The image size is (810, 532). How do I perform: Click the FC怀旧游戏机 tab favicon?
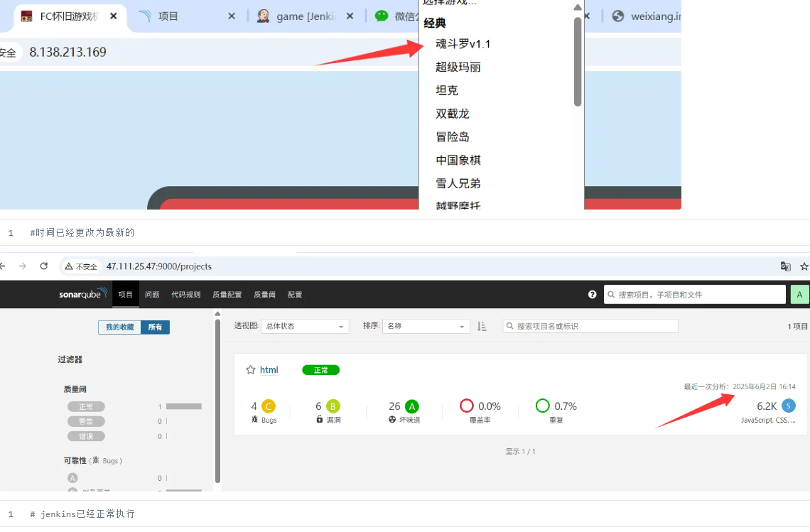(26, 16)
